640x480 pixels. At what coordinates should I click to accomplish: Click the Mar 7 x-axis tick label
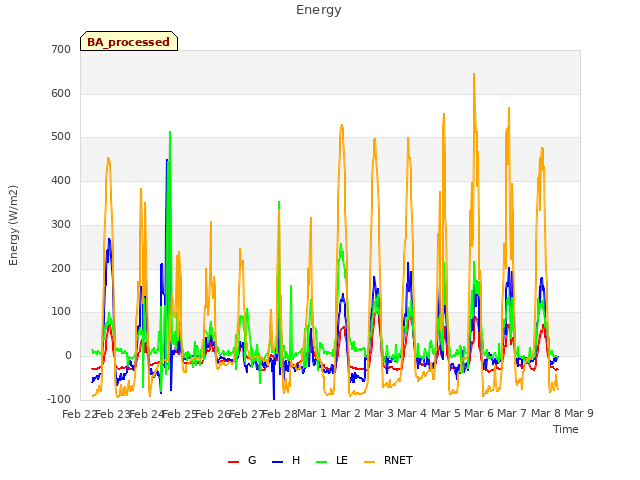pyautogui.click(x=512, y=413)
